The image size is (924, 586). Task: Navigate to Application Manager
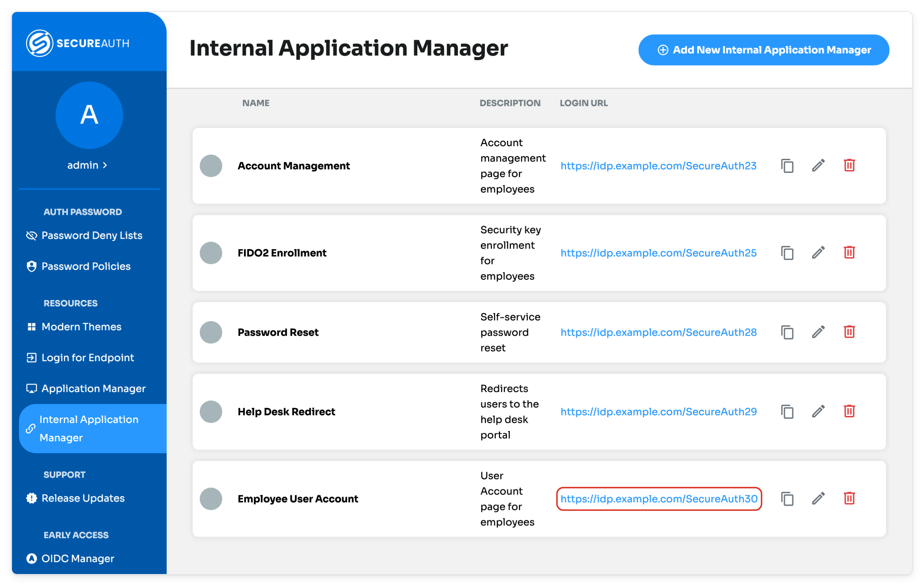(86, 389)
